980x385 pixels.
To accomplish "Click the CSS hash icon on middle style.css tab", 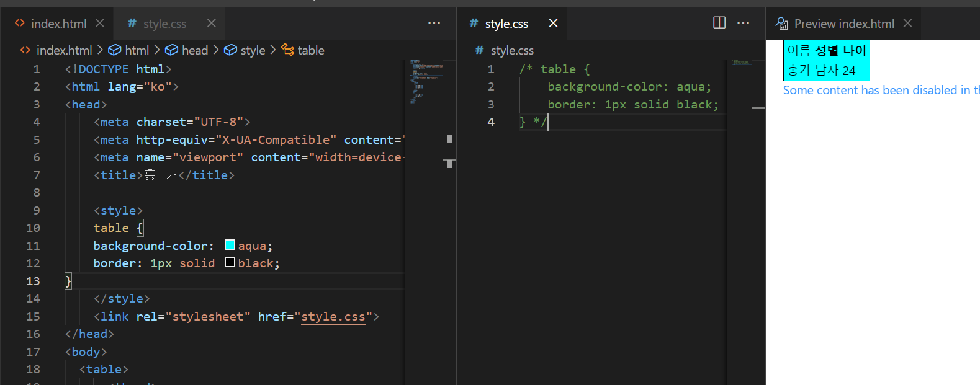I will tap(474, 23).
